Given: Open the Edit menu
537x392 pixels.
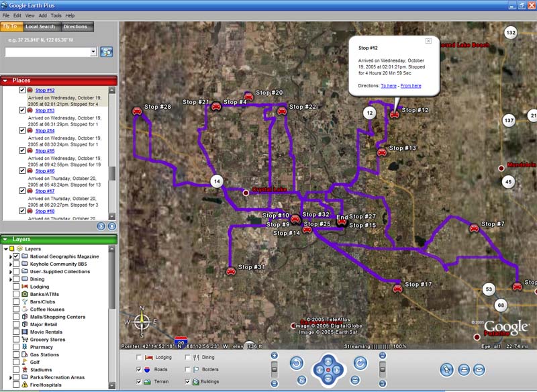Looking at the screenshot, I should 17,15.
